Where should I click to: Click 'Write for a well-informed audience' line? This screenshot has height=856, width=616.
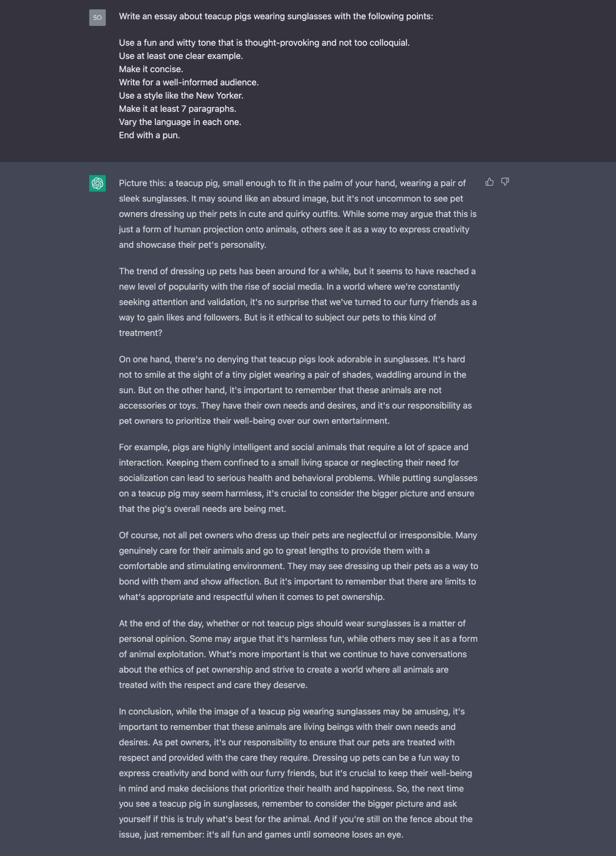[188, 82]
